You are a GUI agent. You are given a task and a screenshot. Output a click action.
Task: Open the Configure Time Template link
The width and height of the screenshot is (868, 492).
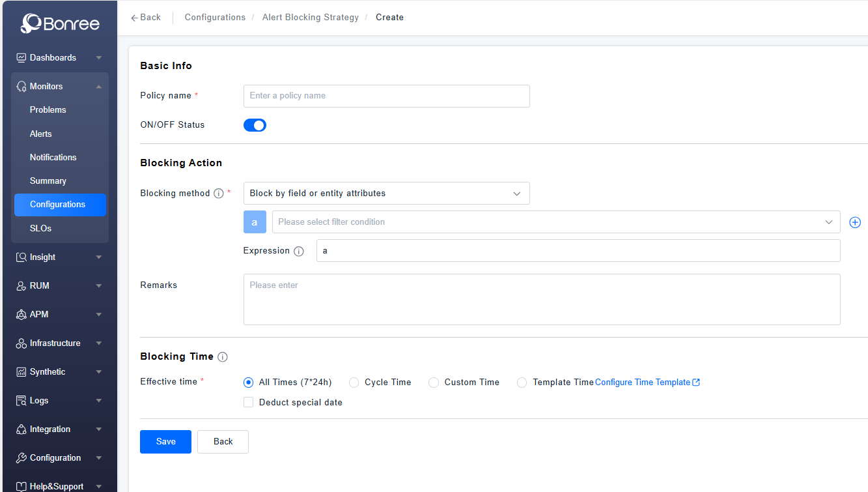[647, 383]
